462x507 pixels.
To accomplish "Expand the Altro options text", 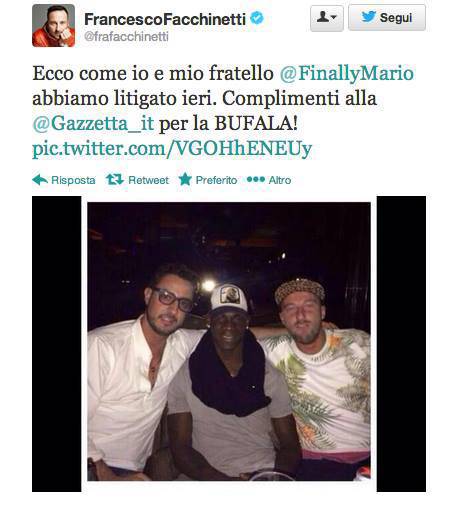I will (280, 180).
